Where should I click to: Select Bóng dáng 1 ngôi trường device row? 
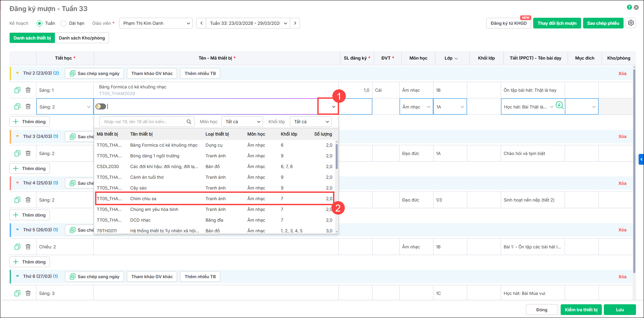[215, 156]
